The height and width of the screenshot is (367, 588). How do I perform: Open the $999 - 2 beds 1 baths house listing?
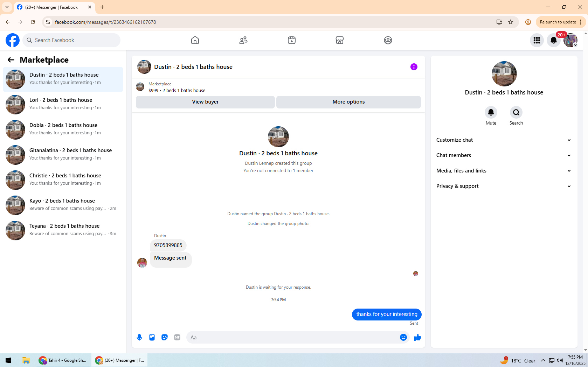[177, 90]
